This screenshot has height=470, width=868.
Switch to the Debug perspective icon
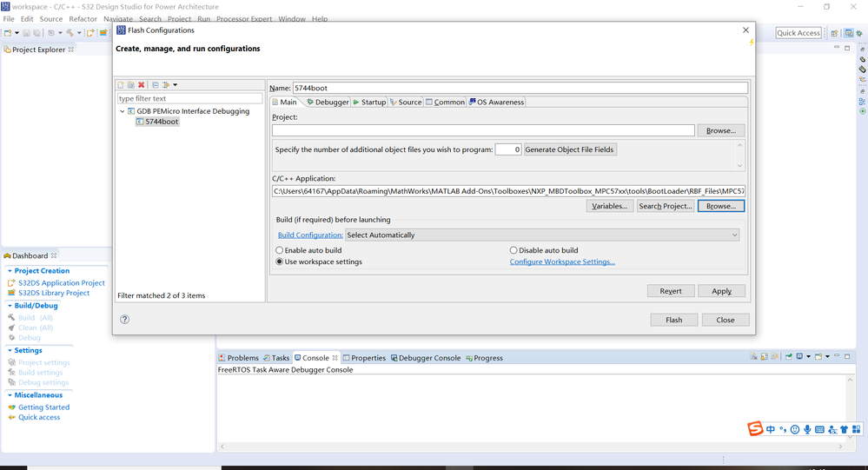(x=859, y=33)
